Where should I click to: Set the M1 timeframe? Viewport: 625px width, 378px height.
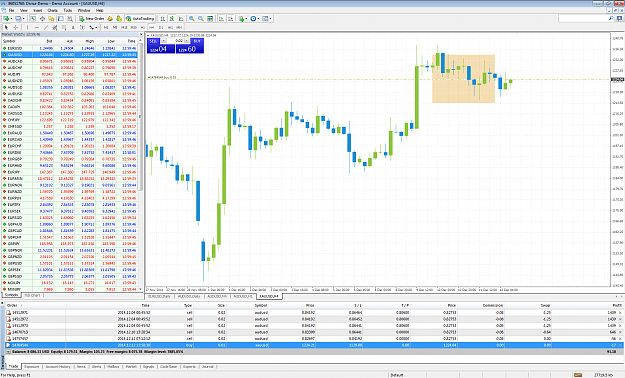106,28
